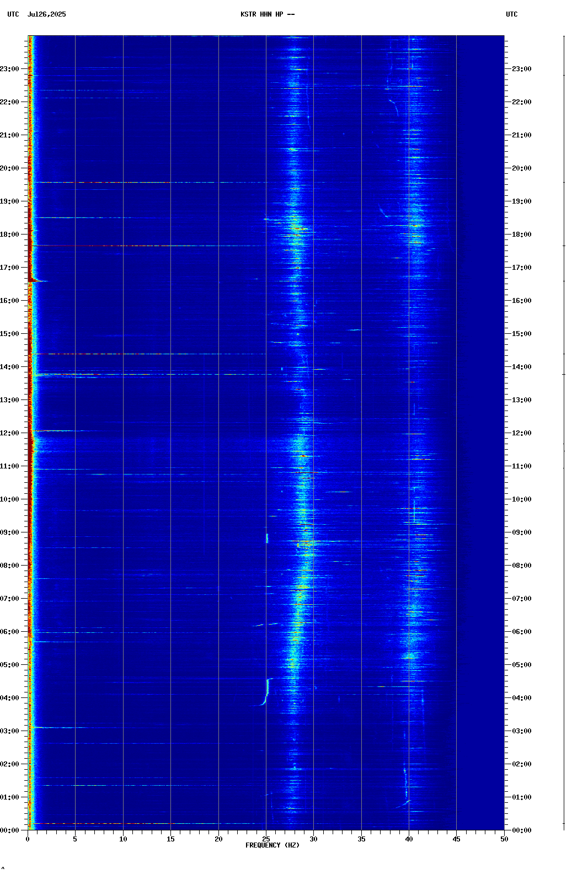The width and height of the screenshot is (588, 874).
Task: Click '01:00' on the left time axis
Action: [x=9, y=797]
